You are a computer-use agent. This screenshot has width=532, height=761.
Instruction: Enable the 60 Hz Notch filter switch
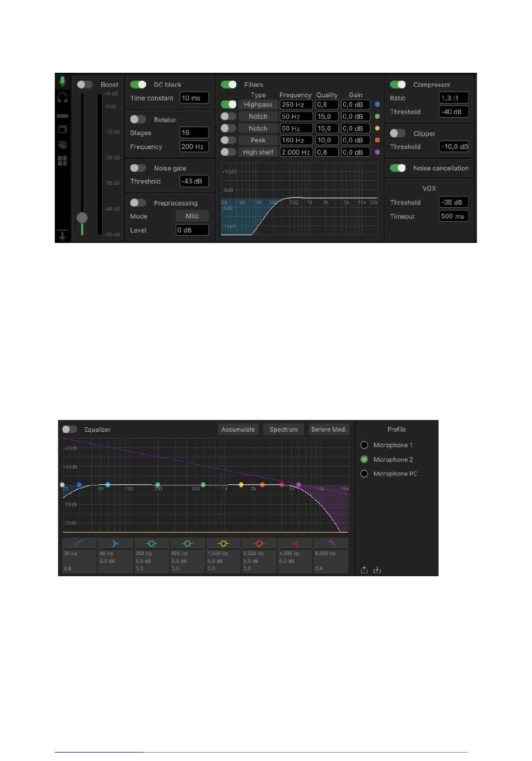coord(228,128)
